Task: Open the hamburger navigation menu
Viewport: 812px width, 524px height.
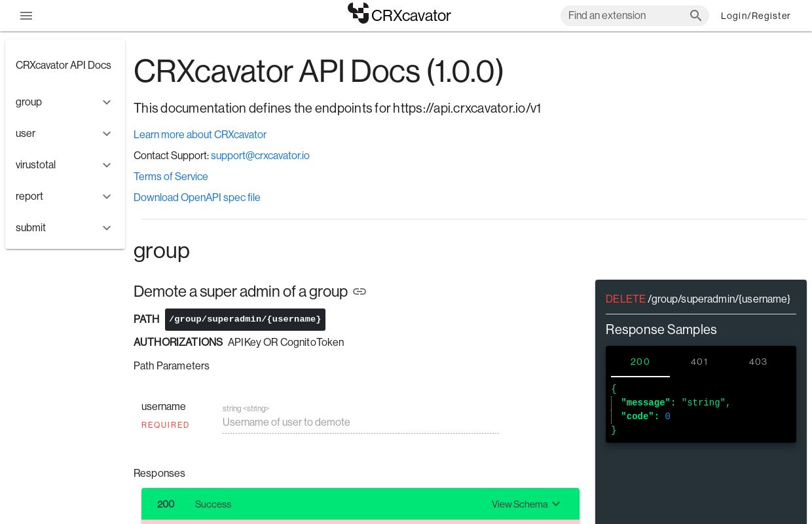Action: pyautogui.click(x=26, y=16)
